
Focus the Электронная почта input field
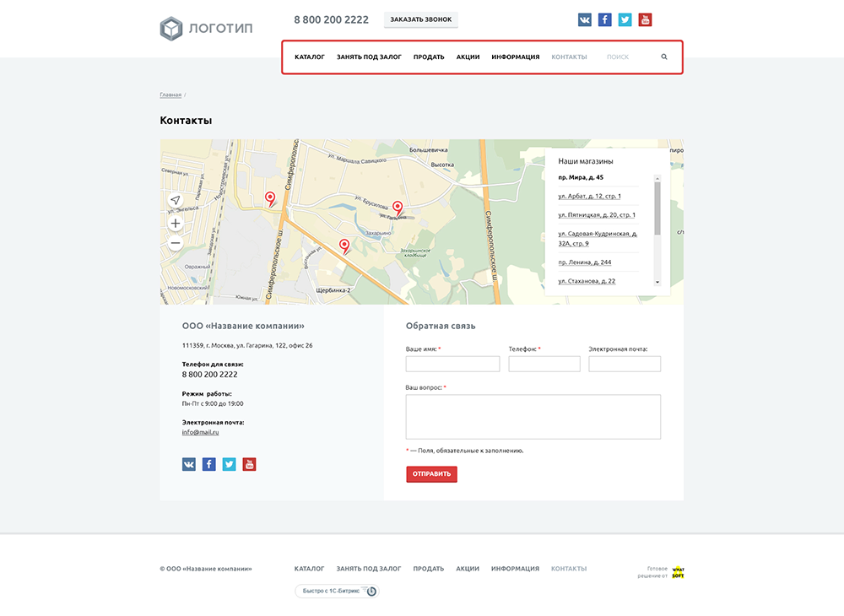pos(625,364)
